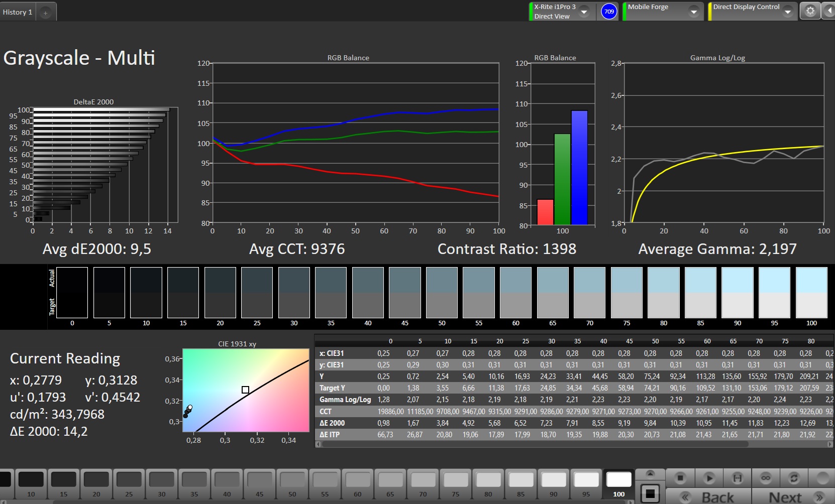The width and height of the screenshot is (835, 504).
Task: Select the 100 percent white patch button
Action: click(x=619, y=484)
